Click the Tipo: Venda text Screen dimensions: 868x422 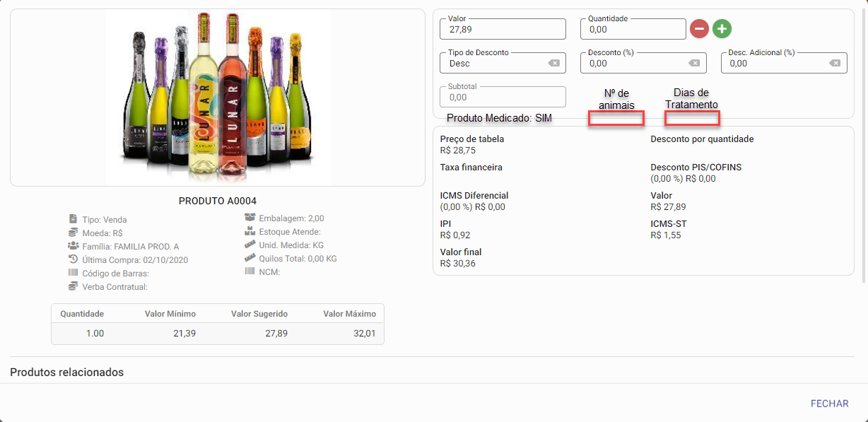click(x=105, y=220)
